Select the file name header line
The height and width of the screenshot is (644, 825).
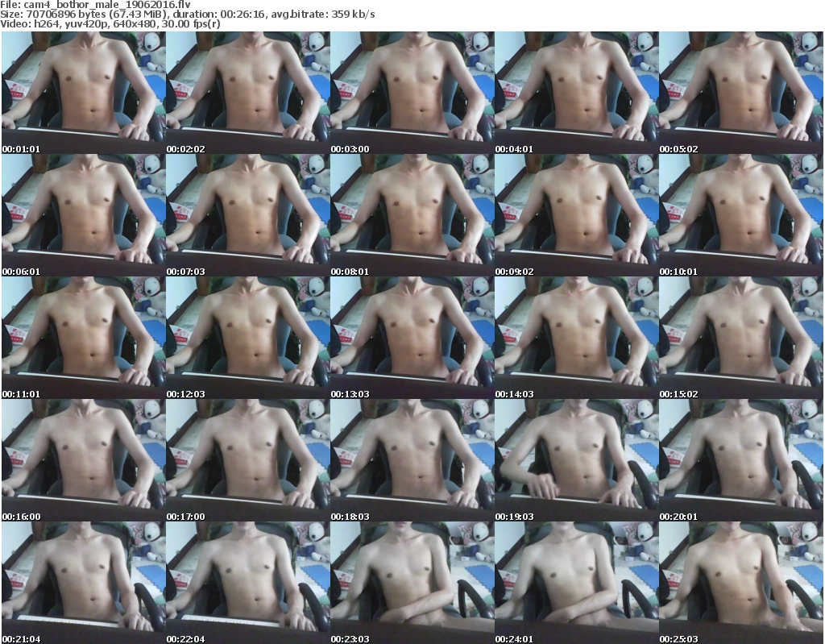(x=95, y=5)
